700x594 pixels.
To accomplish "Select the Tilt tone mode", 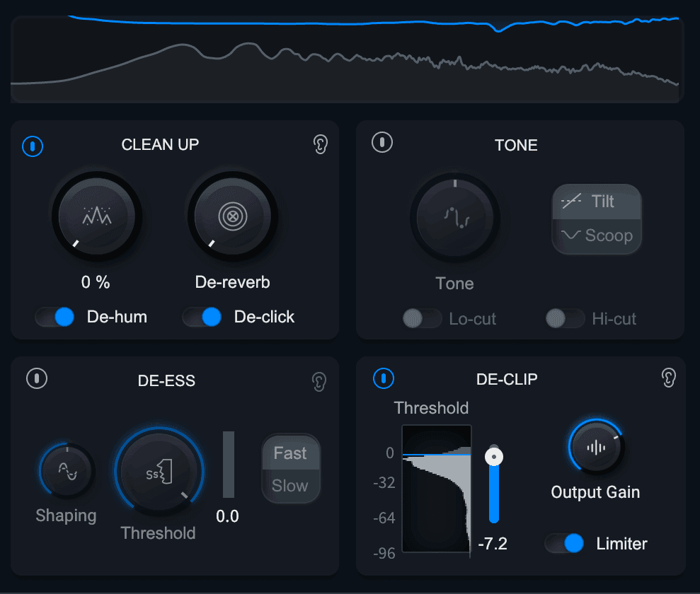I will click(597, 202).
